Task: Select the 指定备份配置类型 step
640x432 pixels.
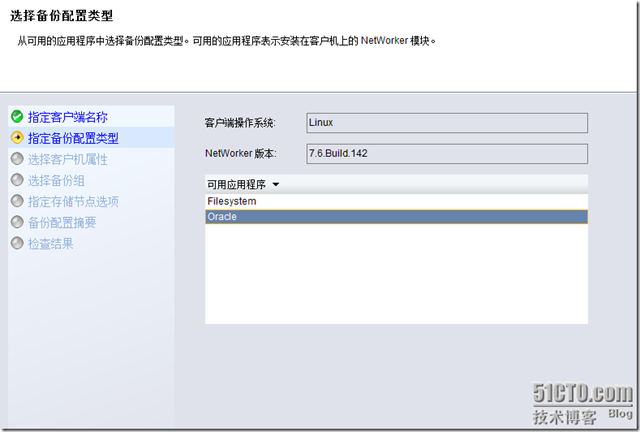Action: click(73, 138)
